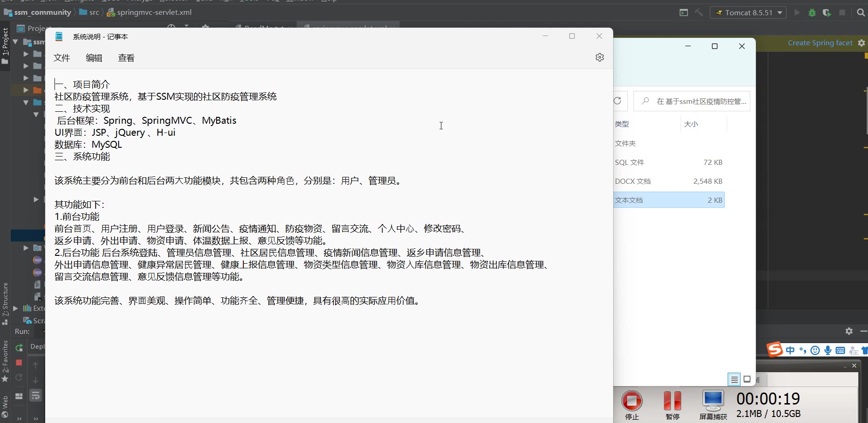Open Run panel settings gear
Image resolution: width=868 pixels, height=423 pixels.
point(849,331)
